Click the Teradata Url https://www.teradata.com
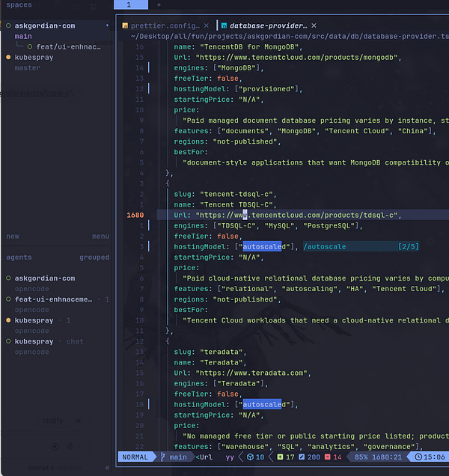 pyautogui.click(x=251, y=373)
